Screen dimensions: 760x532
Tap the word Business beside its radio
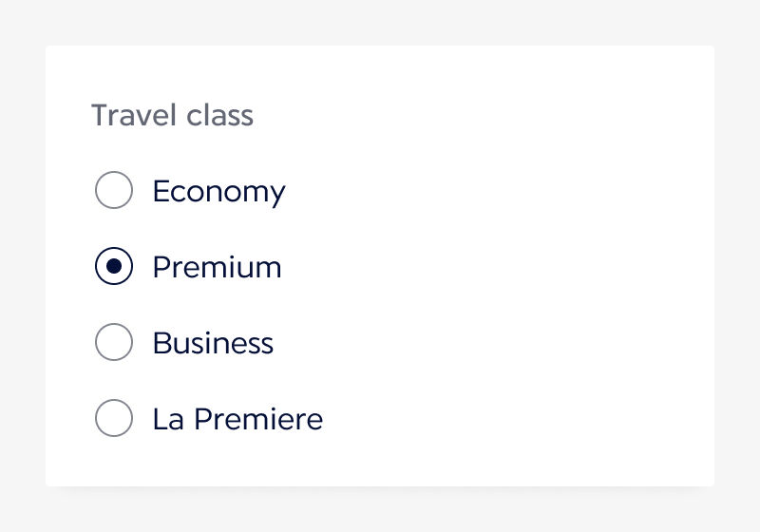pos(213,343)
